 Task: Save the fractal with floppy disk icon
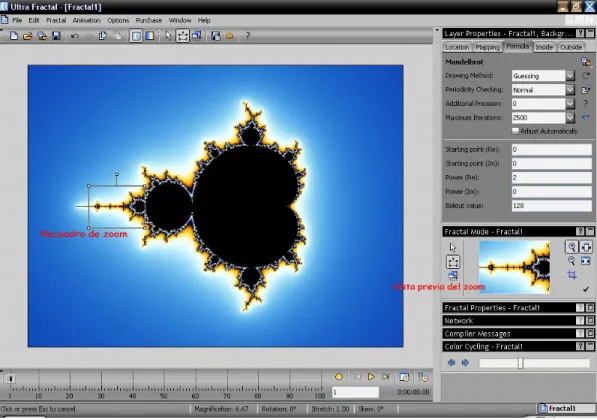coord(56,36)
